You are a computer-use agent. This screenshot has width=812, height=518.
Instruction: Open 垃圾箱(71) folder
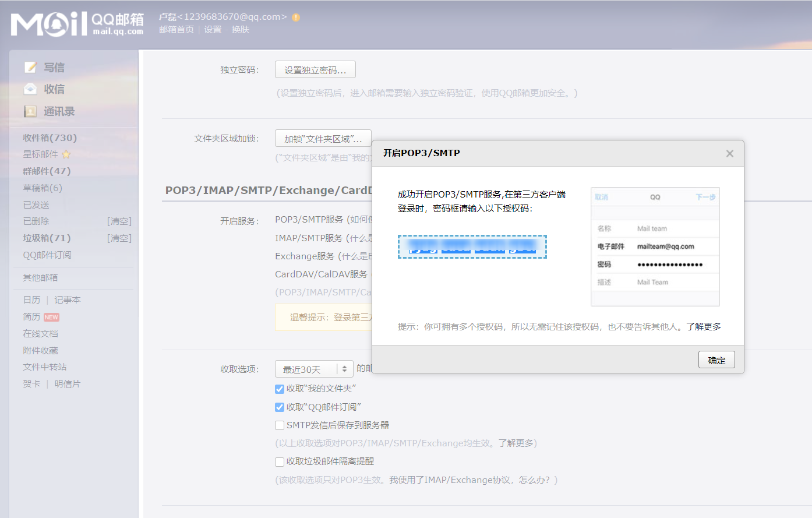pos(47,238)
